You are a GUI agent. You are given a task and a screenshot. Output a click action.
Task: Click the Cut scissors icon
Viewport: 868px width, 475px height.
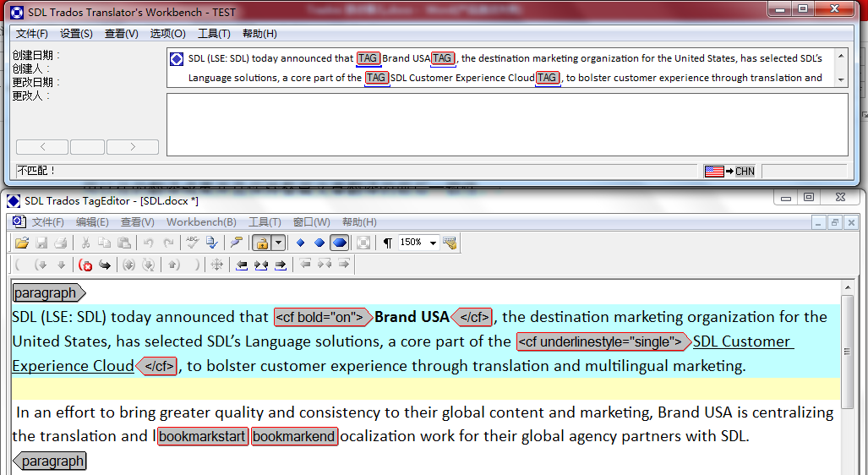85,243
